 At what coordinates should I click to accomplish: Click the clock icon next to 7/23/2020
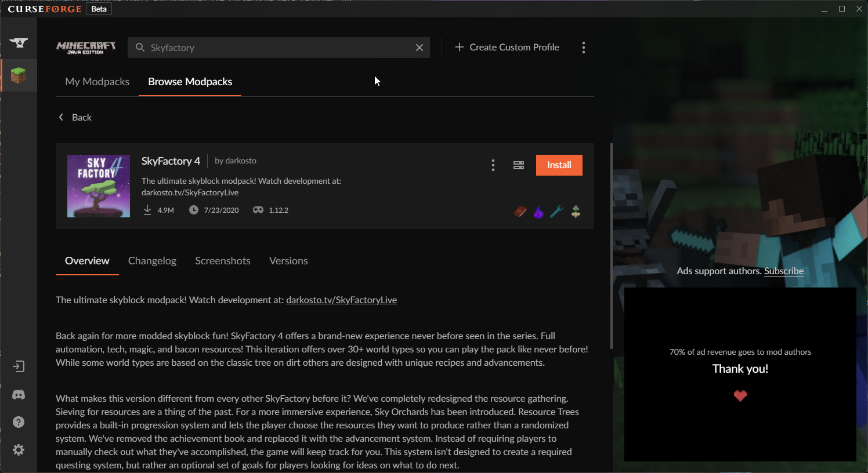coord(194,210)
